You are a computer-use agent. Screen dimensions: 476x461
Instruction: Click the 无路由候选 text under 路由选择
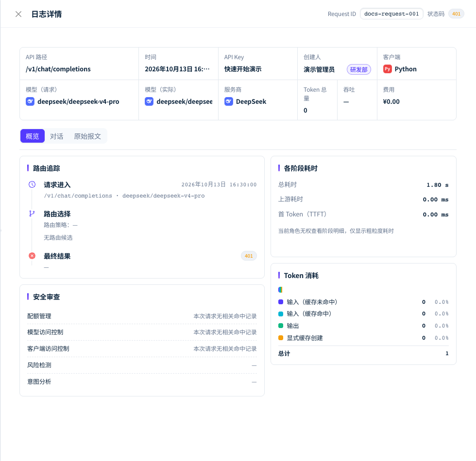pyautogui.click(x=58, y=237)
